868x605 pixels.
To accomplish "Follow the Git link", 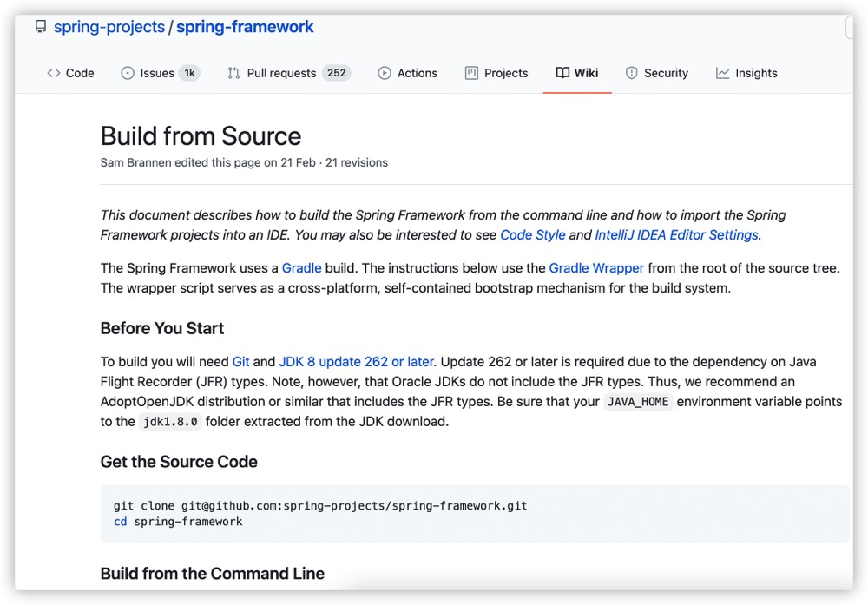I will (240, 361).
